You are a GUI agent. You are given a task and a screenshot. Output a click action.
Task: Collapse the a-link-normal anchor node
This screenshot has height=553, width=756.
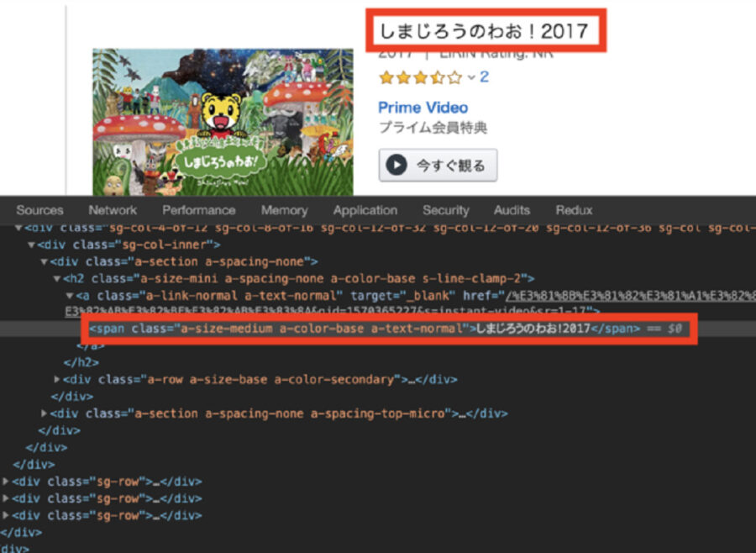tap(70, 296)
